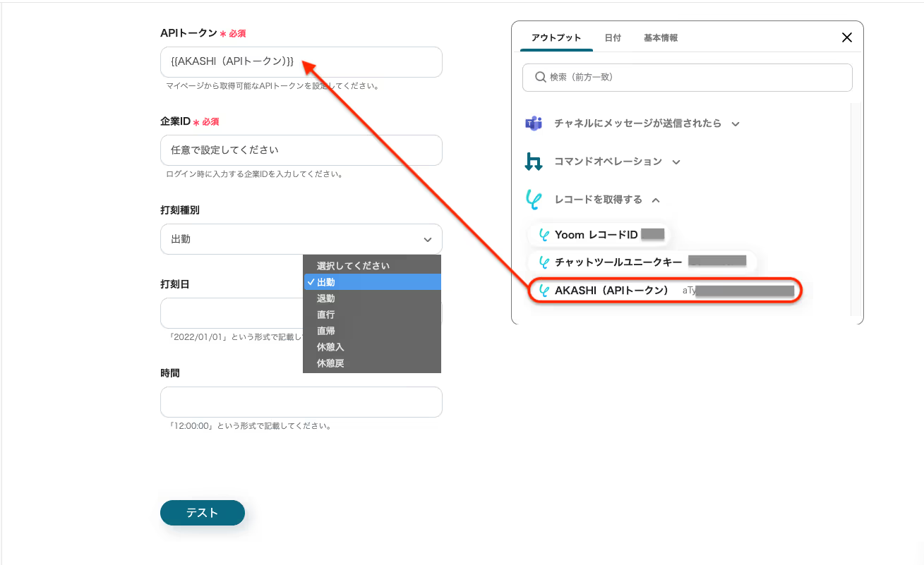The width and height of the screenshot is (924, 565).
Task: Select the Yoom レコードID output chip
Action: [x=599, y=234]
